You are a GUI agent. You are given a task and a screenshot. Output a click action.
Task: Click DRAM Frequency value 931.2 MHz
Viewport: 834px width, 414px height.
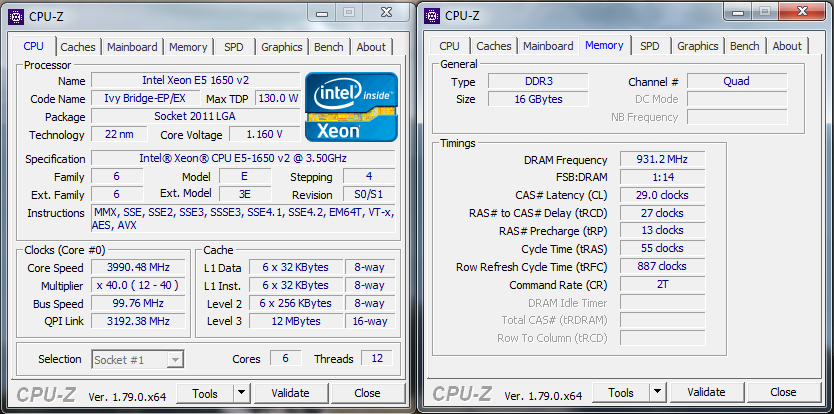coord(663,159)
